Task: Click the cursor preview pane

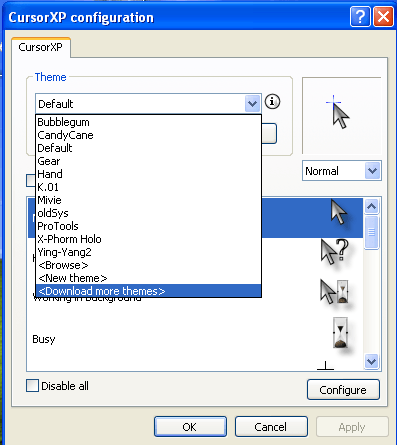Action: pos(341,115)
